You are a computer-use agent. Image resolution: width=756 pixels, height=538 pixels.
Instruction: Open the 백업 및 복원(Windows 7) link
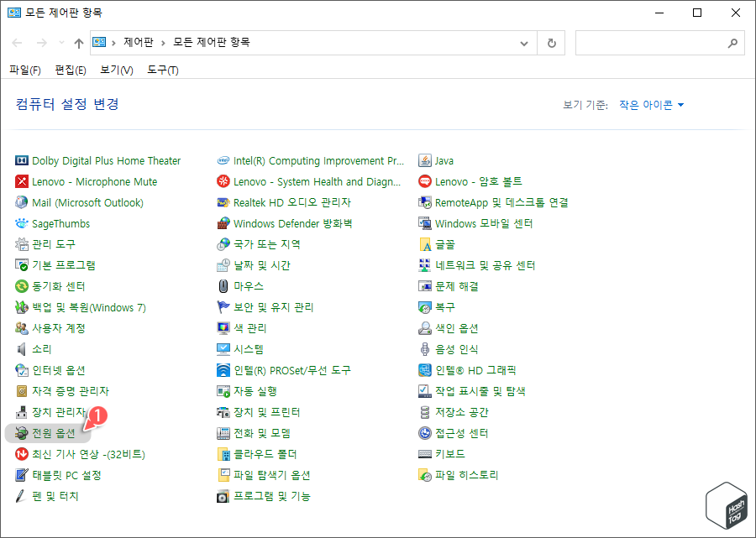[x=89, y=307]
